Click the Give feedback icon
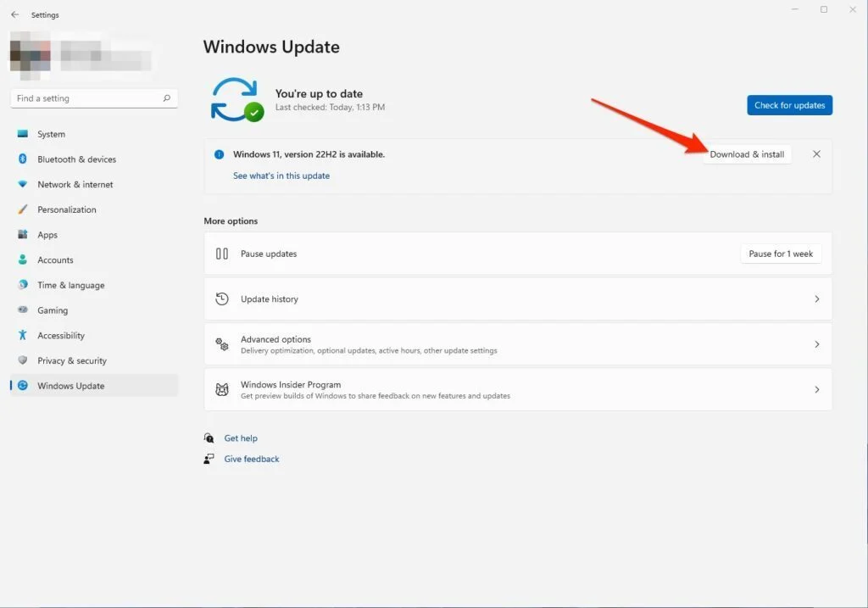 click(209, 459)
